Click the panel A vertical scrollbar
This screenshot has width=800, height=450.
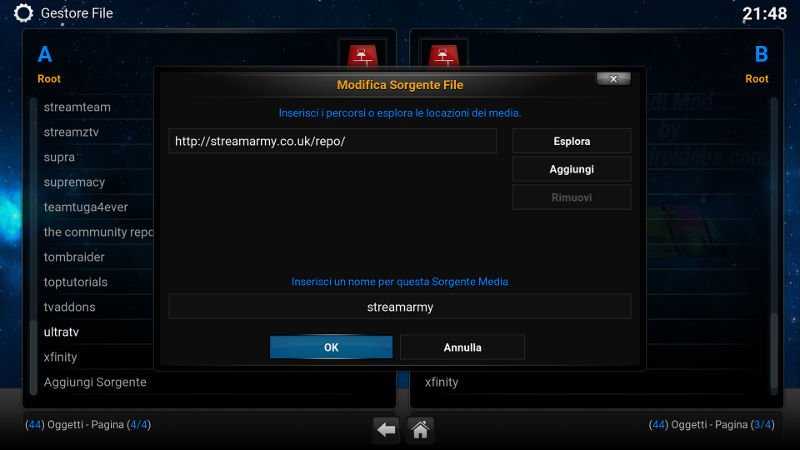pyautogui.click(x=34, y=246)
